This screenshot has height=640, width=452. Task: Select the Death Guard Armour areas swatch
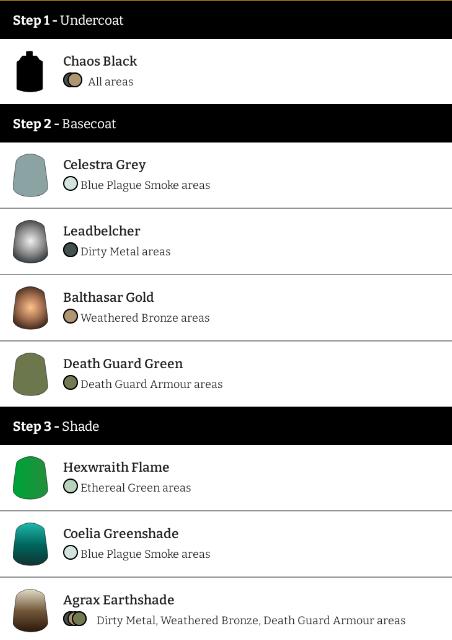tap(70, 383)
